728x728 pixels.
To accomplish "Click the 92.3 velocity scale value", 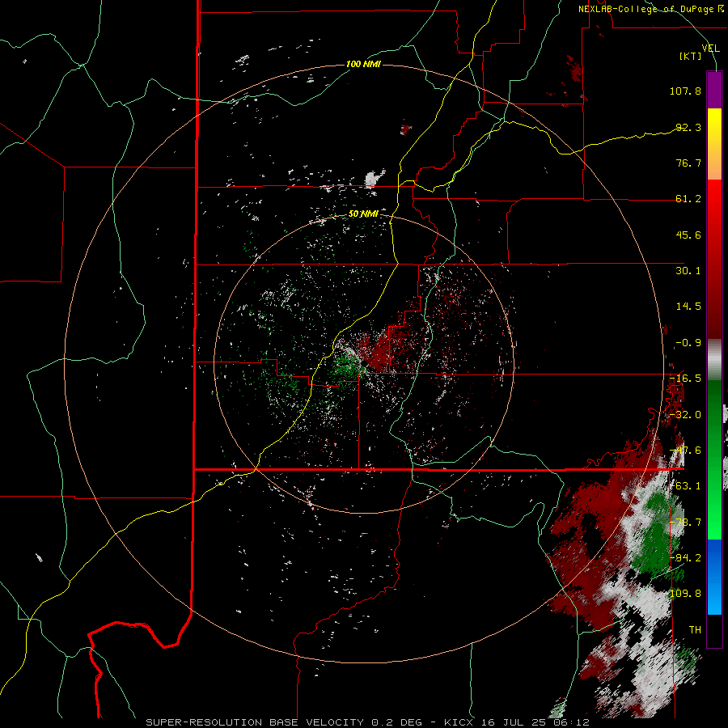I will (688, 127).
